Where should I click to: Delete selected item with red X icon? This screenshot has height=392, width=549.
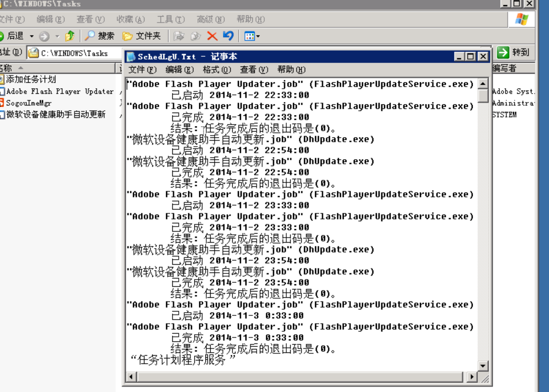click(212, 36)
